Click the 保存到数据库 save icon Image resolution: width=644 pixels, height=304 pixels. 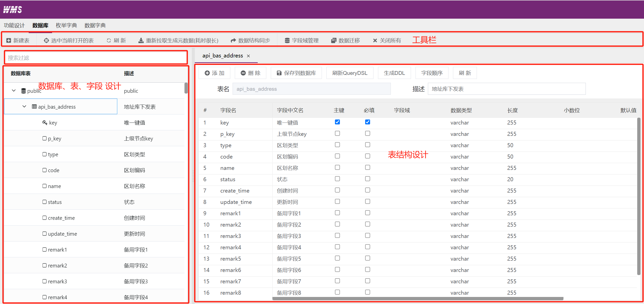coord(279,73)
